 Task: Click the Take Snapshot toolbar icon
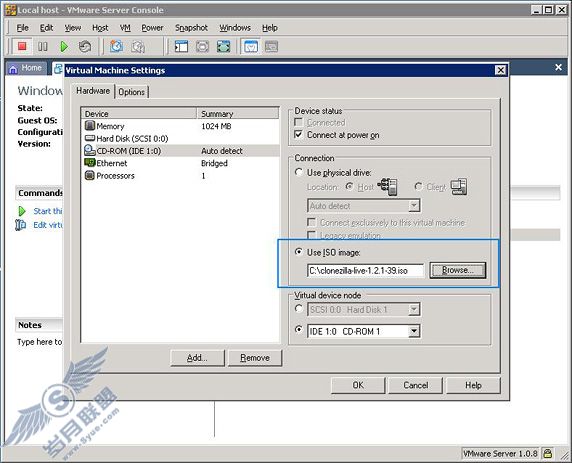tap(116, 46)
